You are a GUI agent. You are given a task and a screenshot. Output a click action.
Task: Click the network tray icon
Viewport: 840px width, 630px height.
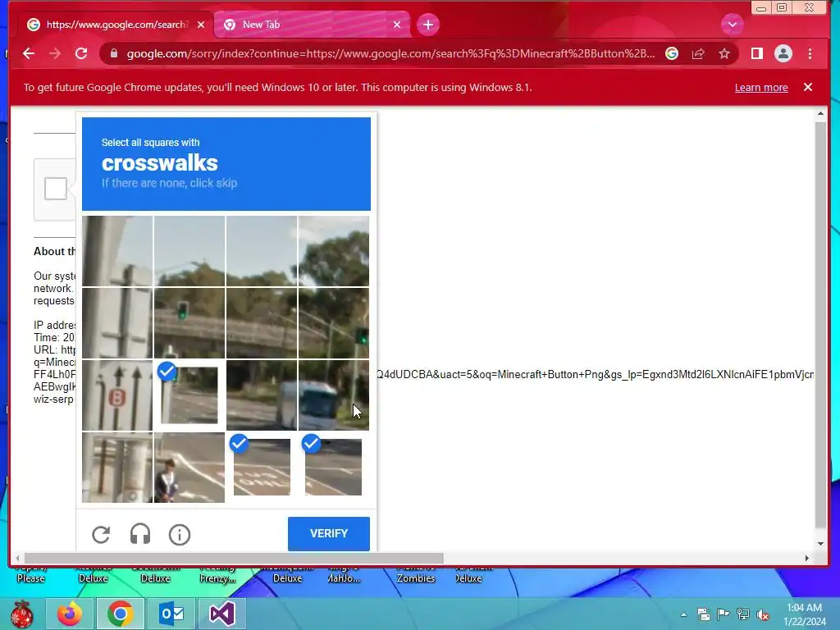743,614
